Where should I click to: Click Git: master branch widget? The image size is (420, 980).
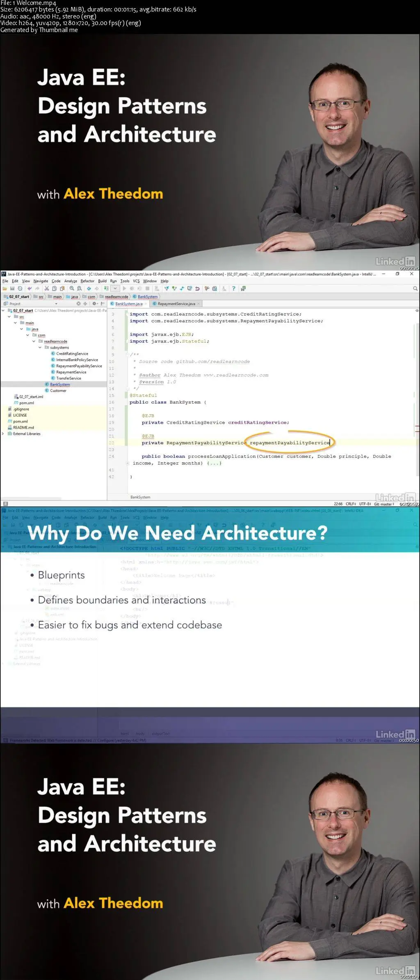(384, 504)
